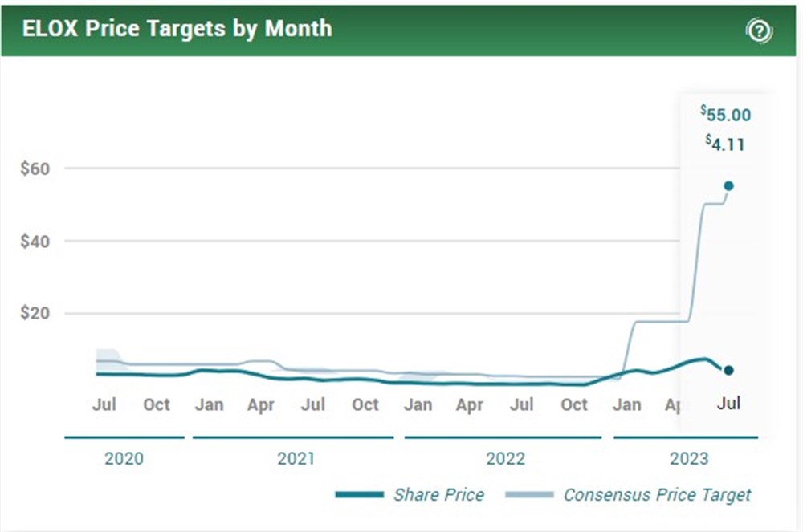Click the help question mark icon
Image resolution: width=803 pixels, height=532 pixels.
coord(759,31)
